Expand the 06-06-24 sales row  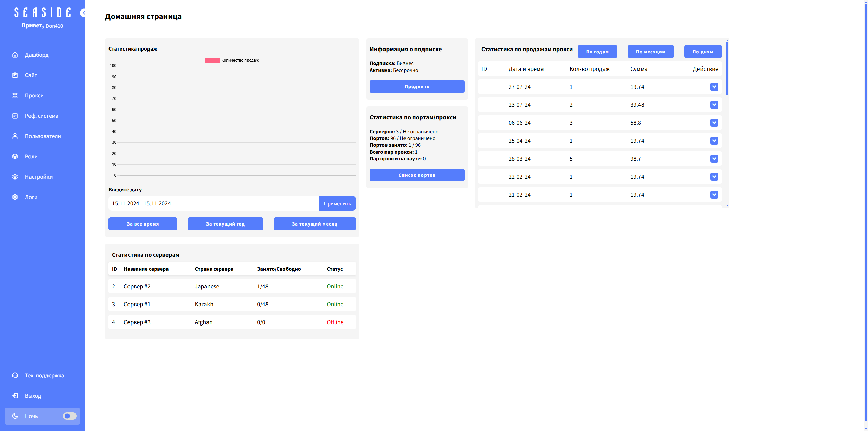tap(714, 123)
